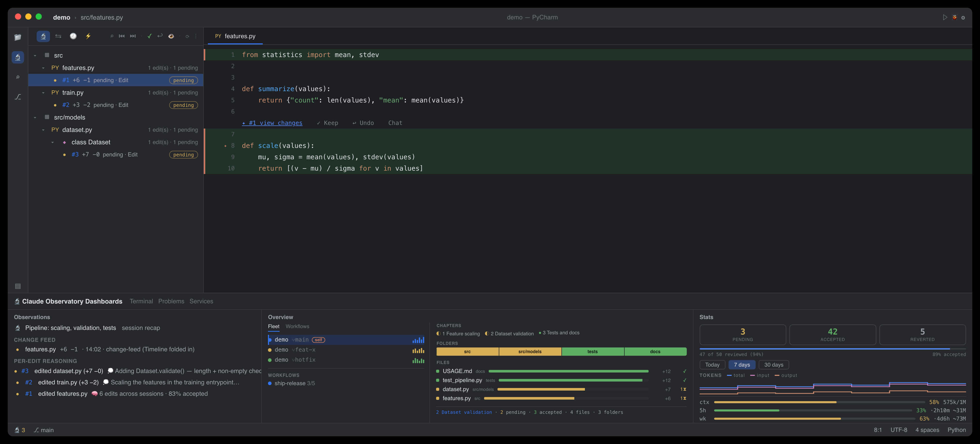The height and width of the screenshot is (444, 980).
Task: Click the microscope pending count in status bar
Action: [20, 430]
